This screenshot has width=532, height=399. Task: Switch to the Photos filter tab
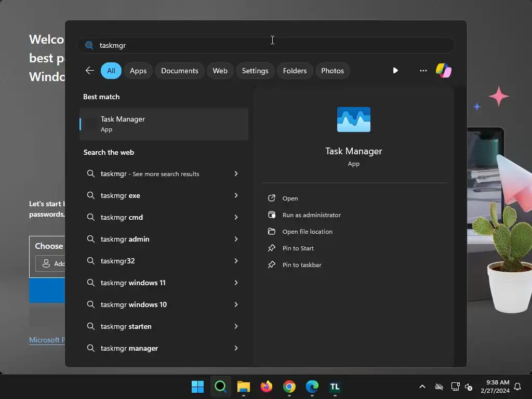[x=332, y=71]
